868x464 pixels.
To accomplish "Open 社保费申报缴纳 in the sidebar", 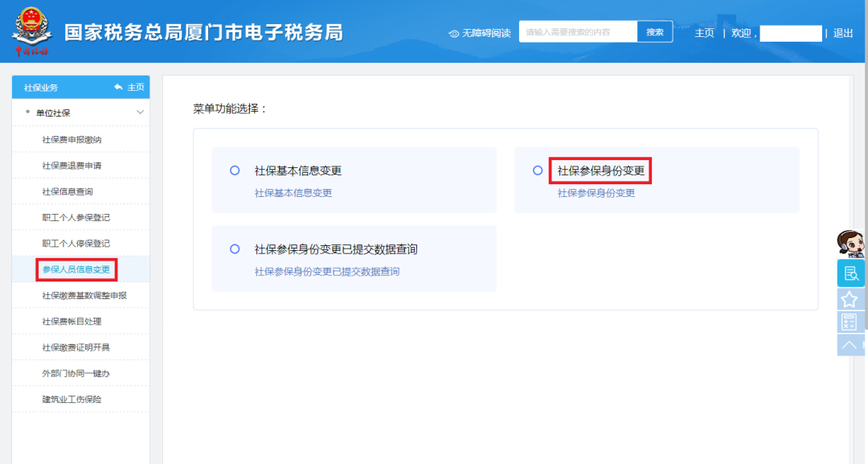I will [72, 140].
